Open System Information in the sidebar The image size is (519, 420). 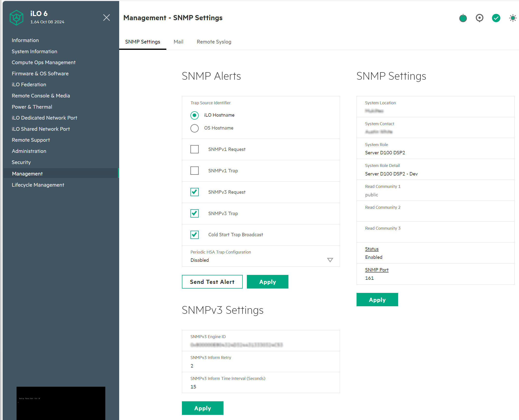tap(35, 52)
